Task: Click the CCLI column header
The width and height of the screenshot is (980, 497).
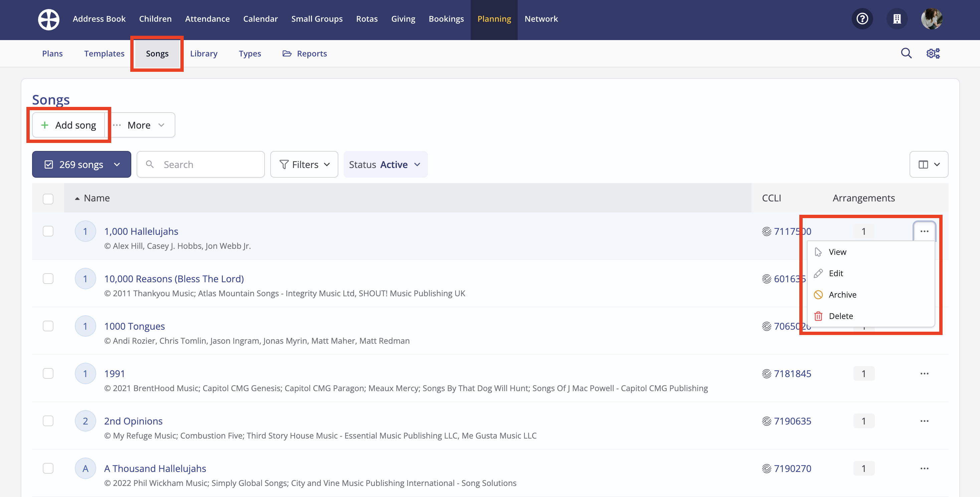Action: pos(771,198)
